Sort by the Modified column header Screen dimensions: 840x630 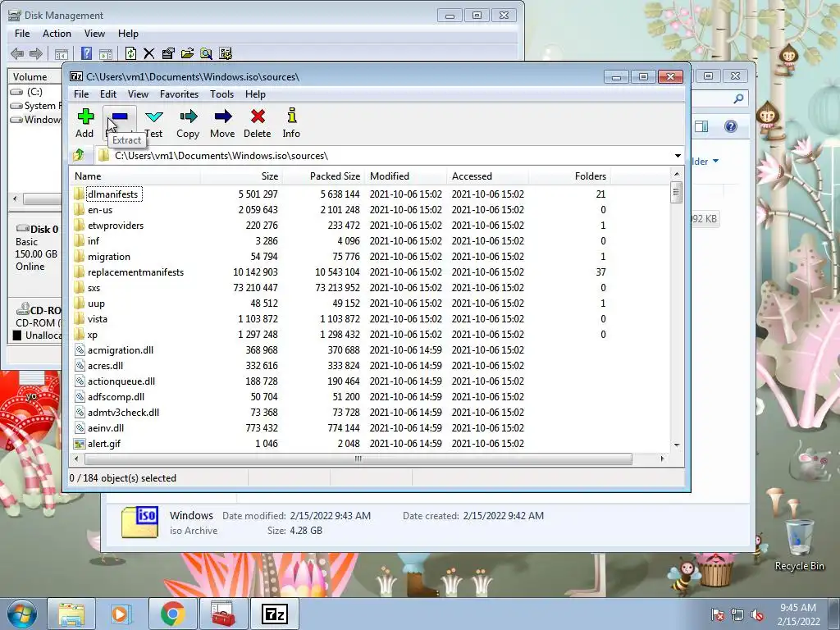click(x=405, y=176)
